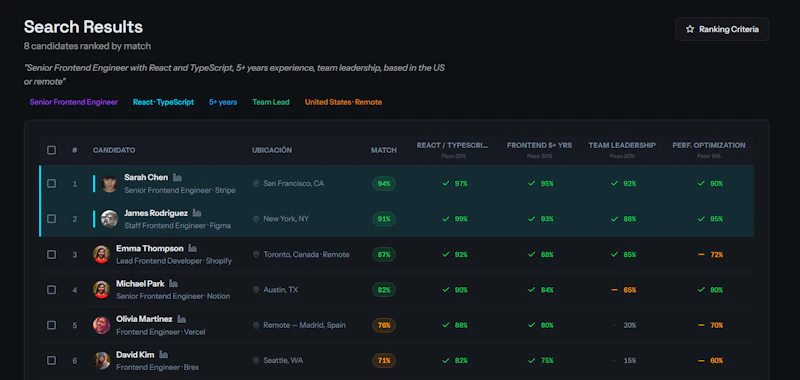Sort by the CANDIDATO column header
The height and width of the screenshot is (380, 800).
pyautogui.click(x=114, y=150)
